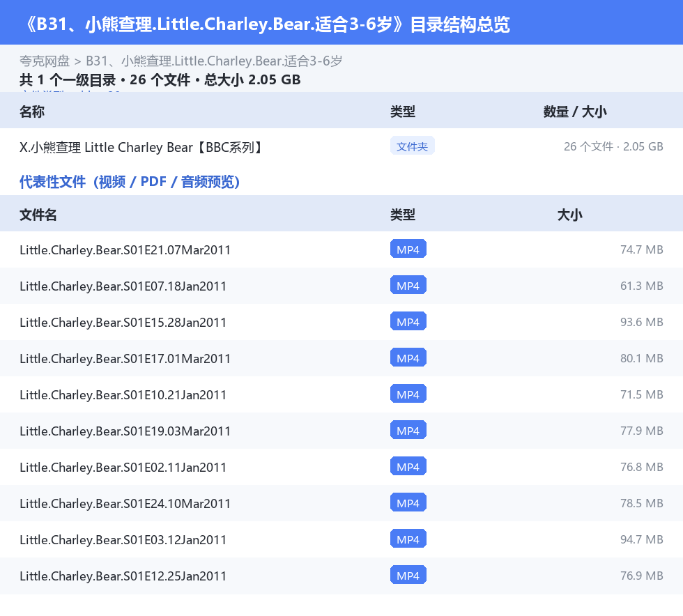Click the 80.1 MB size value
This screenshot has width=683, height=616.
[x=642, y=357]
